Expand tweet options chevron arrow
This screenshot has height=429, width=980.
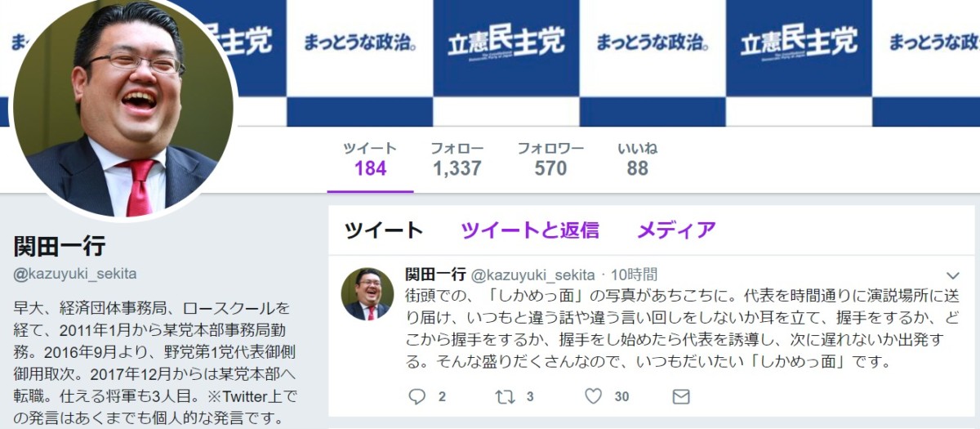952,275
